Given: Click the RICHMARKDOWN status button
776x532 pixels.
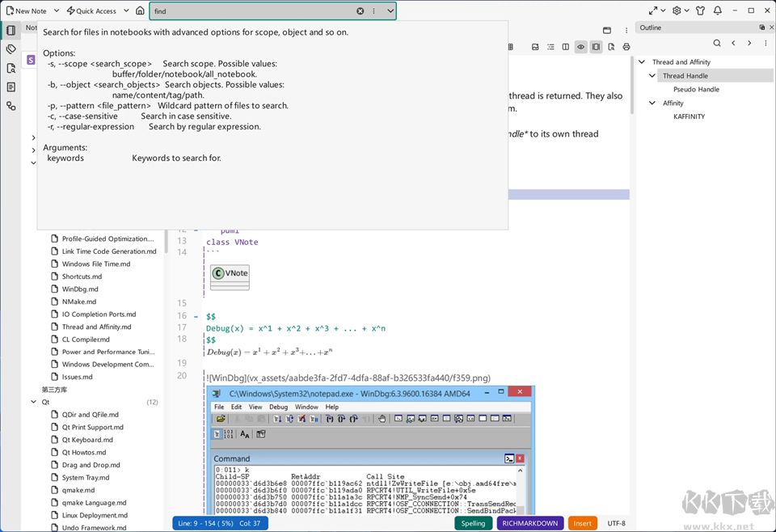Looking at the screenshot, I should click(529, 523).
